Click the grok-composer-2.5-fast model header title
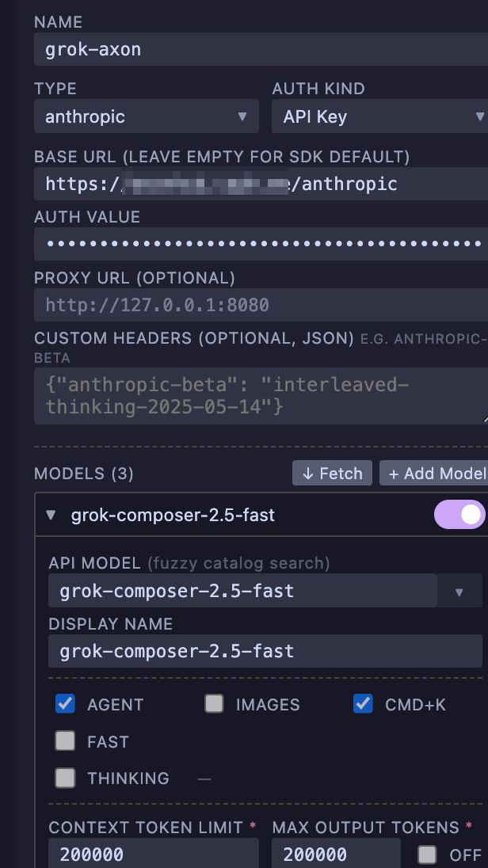Screen dimensions: 488x868 (173, 516)
